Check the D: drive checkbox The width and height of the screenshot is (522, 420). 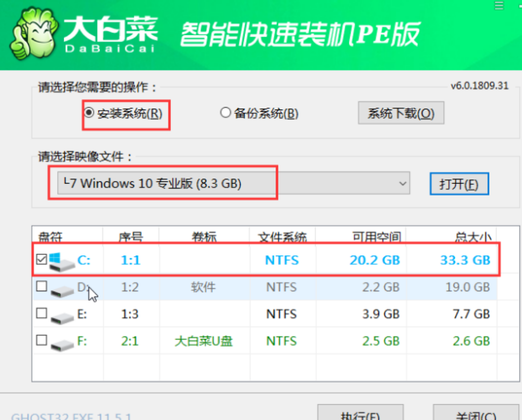42,287
